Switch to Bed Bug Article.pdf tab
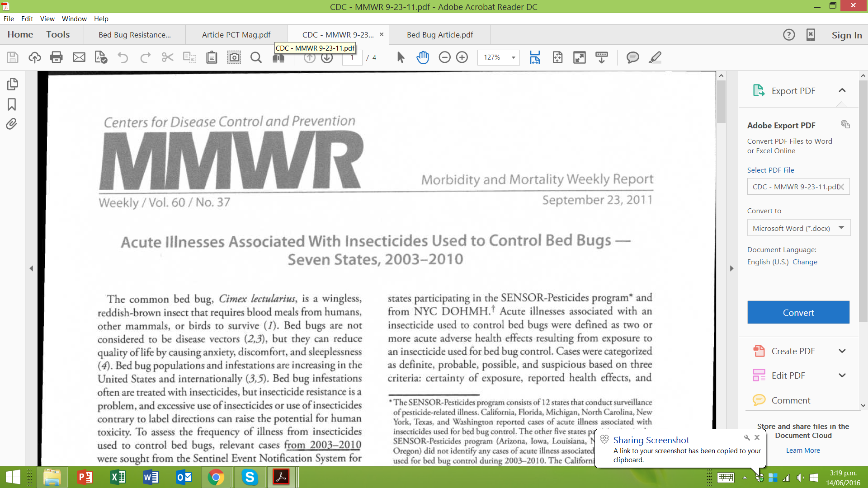Screen dimensions: 868x488 point(439,35)
